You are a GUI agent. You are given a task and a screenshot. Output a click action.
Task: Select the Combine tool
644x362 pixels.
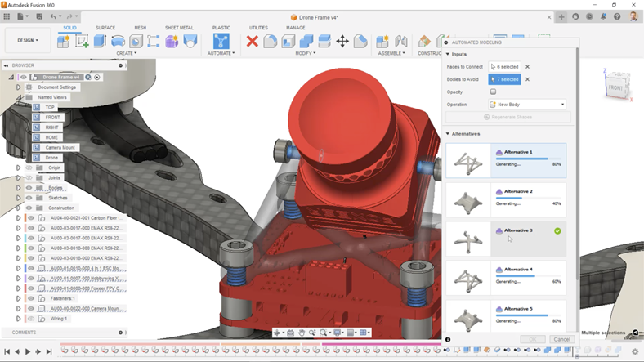point(306,41)
